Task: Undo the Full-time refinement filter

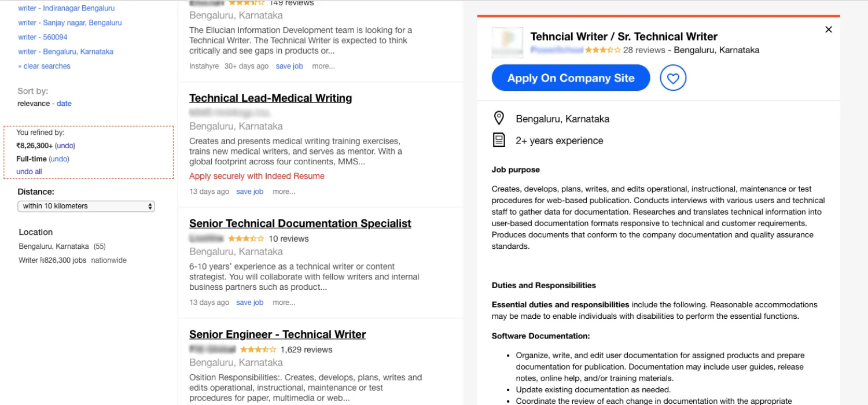Action: (x=59, y=159)
